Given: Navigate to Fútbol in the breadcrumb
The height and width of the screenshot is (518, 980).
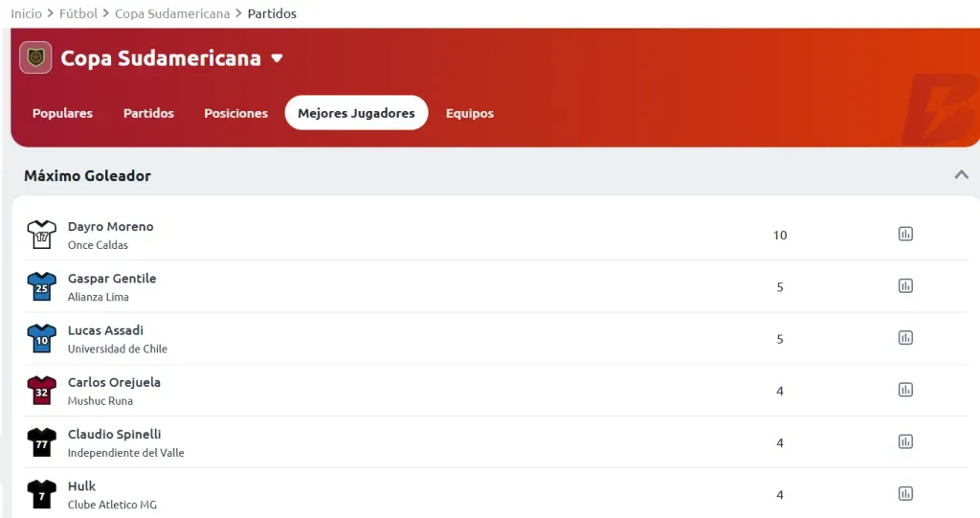Looking at the screenshot, I should pos(78,13).
